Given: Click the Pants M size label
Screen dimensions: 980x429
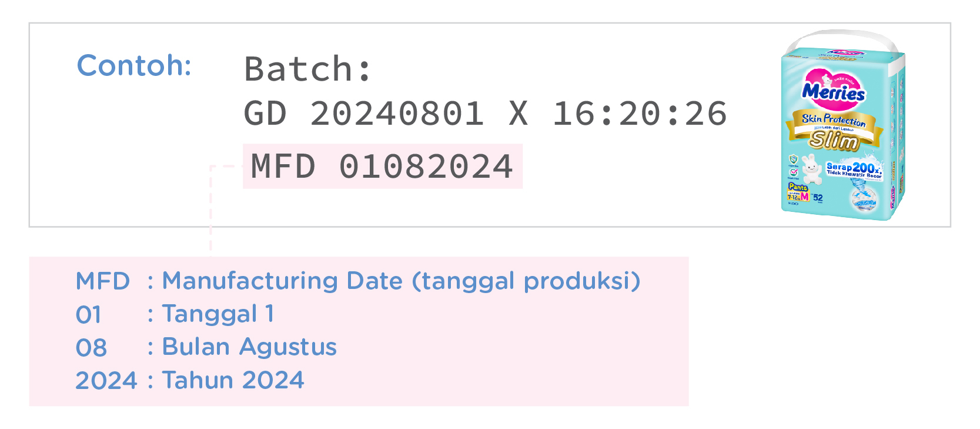Looking at the screenshot, I should (798, 192).
